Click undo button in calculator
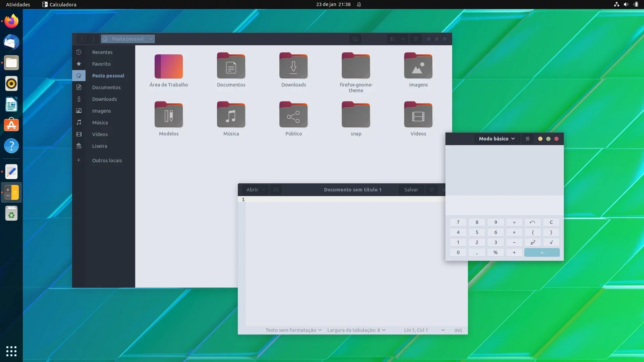 [x=533, y=222]
